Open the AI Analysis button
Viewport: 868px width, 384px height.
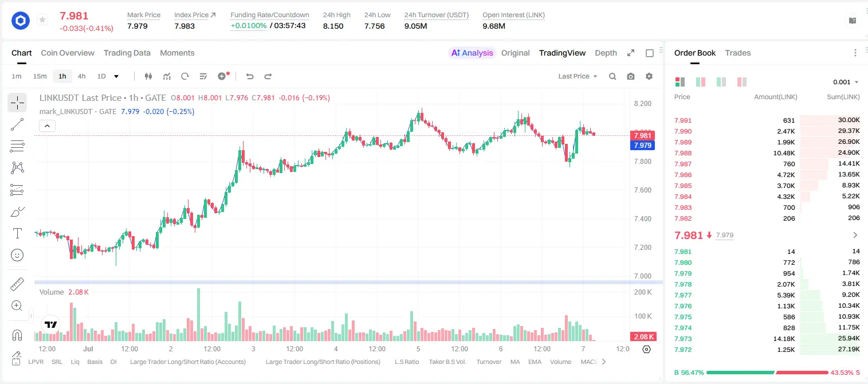472,53
